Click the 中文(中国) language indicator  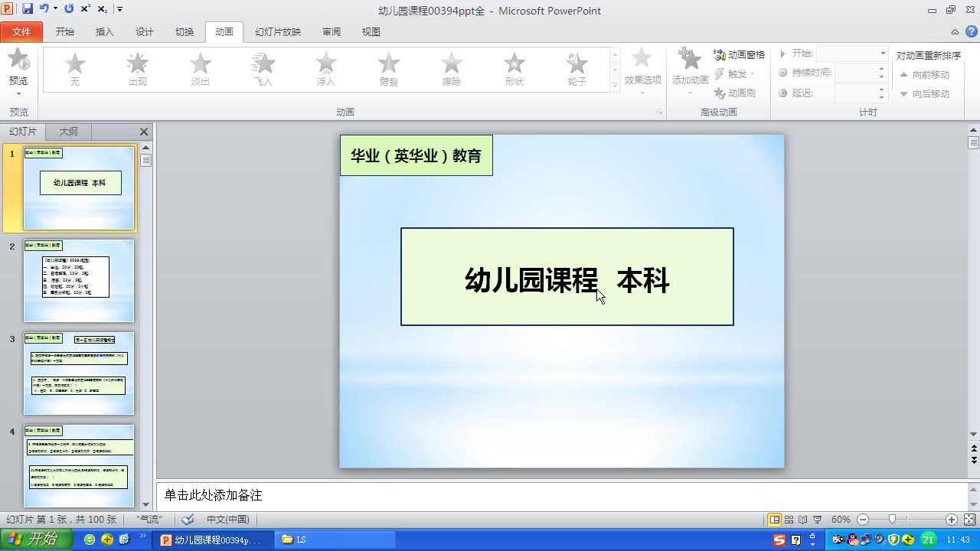(227, 520)
